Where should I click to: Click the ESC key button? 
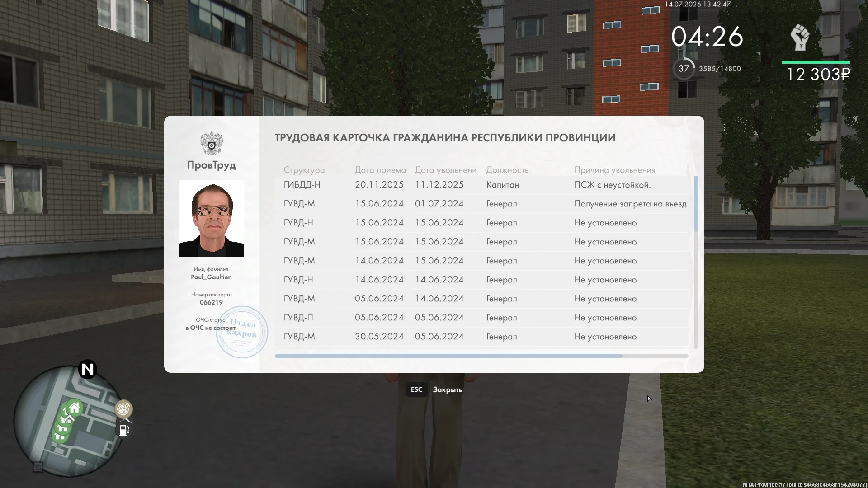pos(416,389)
